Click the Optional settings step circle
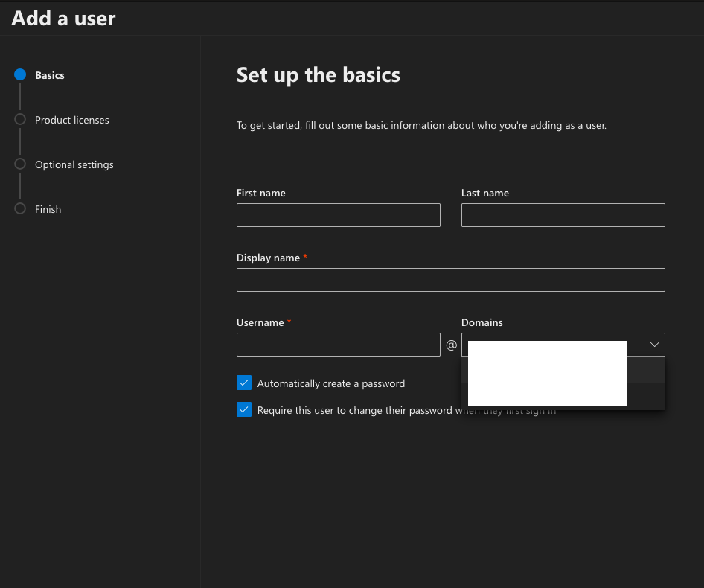This screenshot has width=704, height=588. click(21, 164)
